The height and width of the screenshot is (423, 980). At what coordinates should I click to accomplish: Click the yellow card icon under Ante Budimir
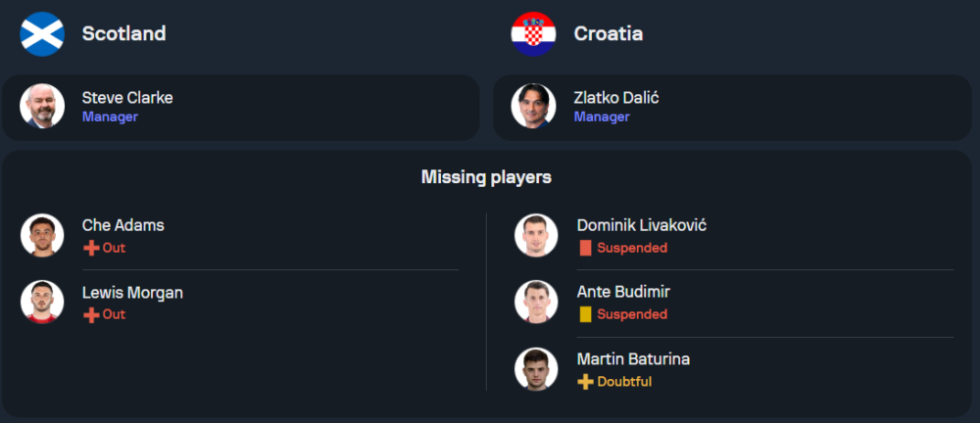[586, 314]
